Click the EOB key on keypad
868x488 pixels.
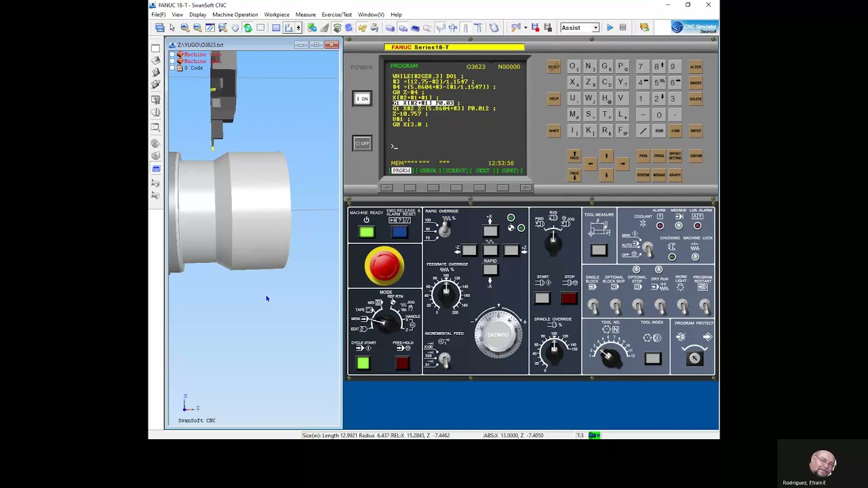(x=659, y=131)
